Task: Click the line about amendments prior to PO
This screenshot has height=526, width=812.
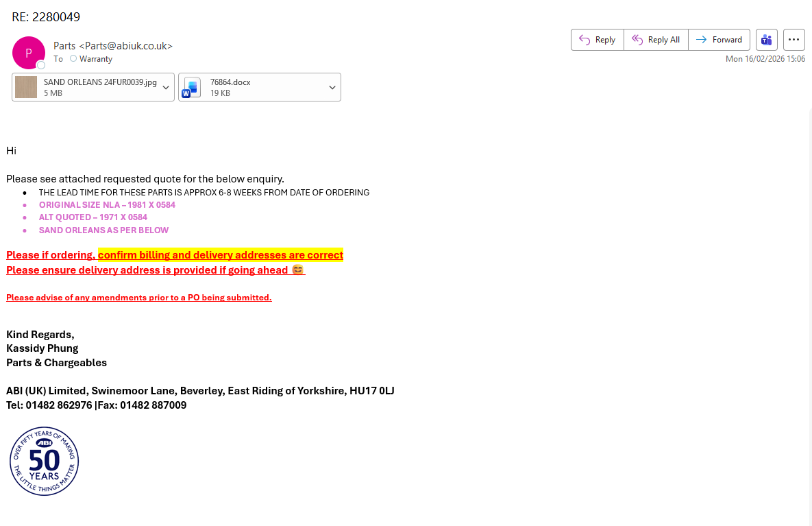Action: coord(139,298)
